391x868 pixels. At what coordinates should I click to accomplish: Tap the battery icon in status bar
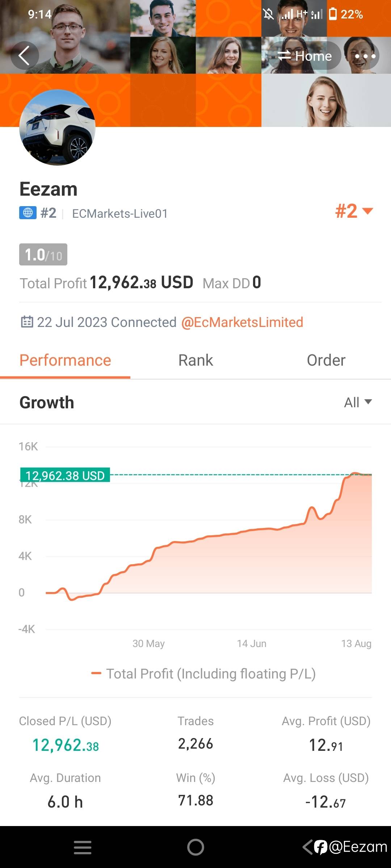[x=333, y=14]
